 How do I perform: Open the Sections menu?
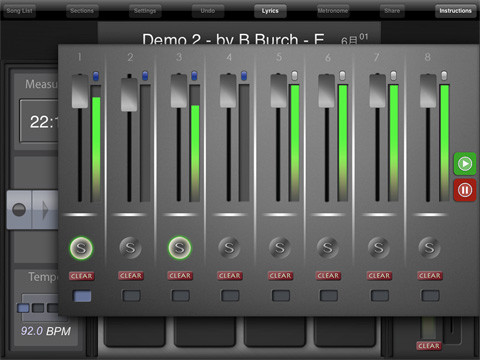pos(82,11)
